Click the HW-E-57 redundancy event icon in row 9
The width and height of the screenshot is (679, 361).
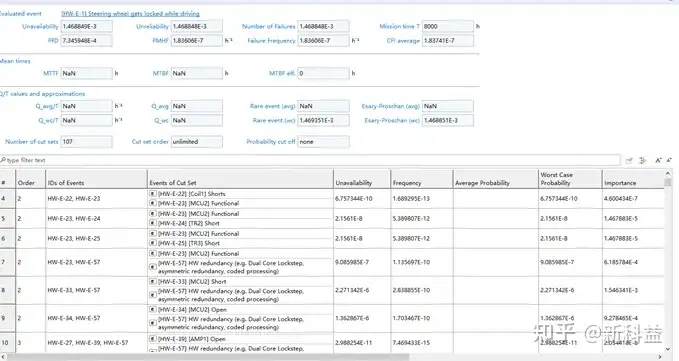[152, 323]
